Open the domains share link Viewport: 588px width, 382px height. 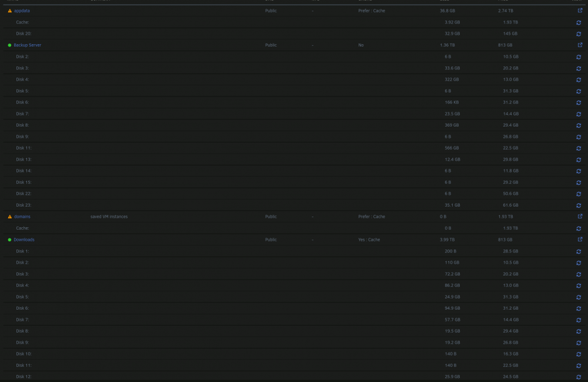point(22,217)
